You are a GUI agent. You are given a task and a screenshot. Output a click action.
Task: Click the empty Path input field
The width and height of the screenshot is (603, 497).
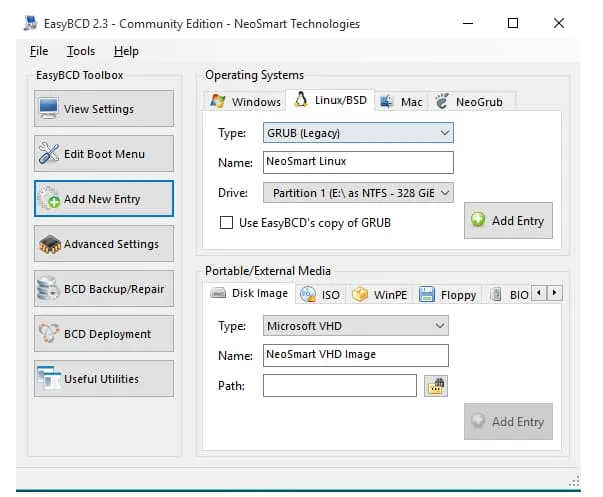[340, 385]
